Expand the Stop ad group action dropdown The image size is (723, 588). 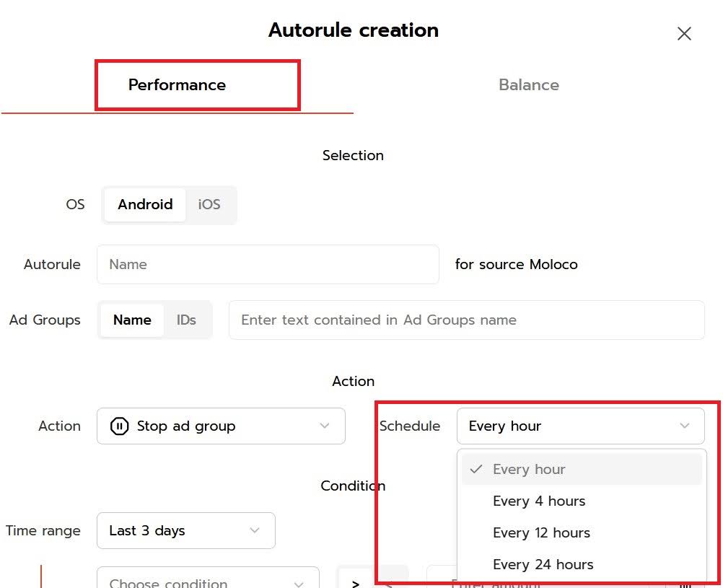pos(221,426)
